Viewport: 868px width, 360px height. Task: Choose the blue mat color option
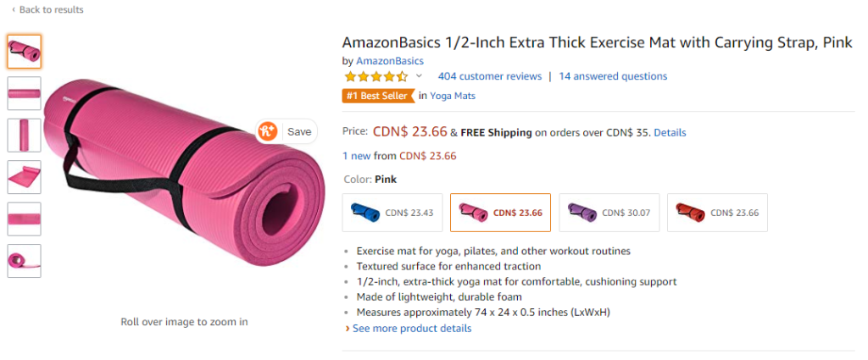click(392, 213)
